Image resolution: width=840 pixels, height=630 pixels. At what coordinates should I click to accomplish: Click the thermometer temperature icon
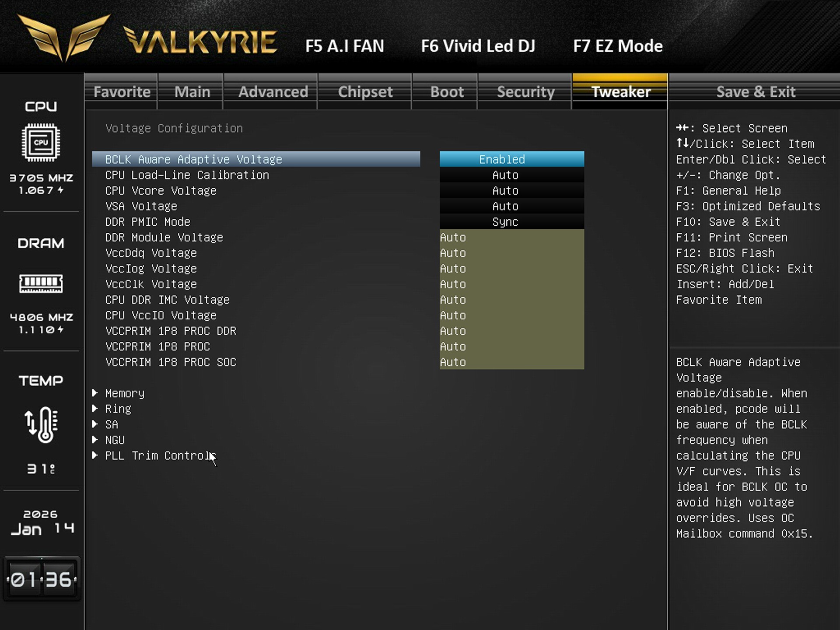point(41,424)
